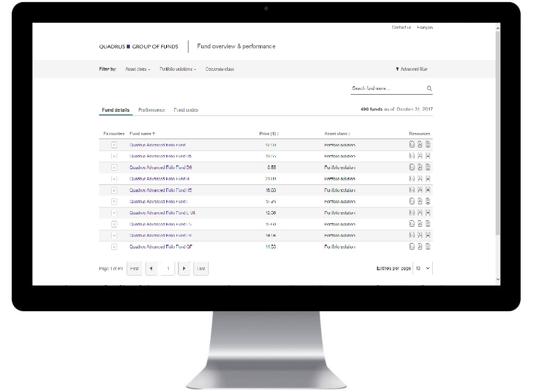Click the Advanced filter button

[411, 69]
